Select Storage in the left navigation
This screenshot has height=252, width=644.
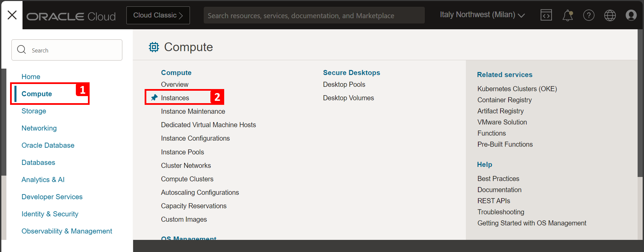click(34, 111)
